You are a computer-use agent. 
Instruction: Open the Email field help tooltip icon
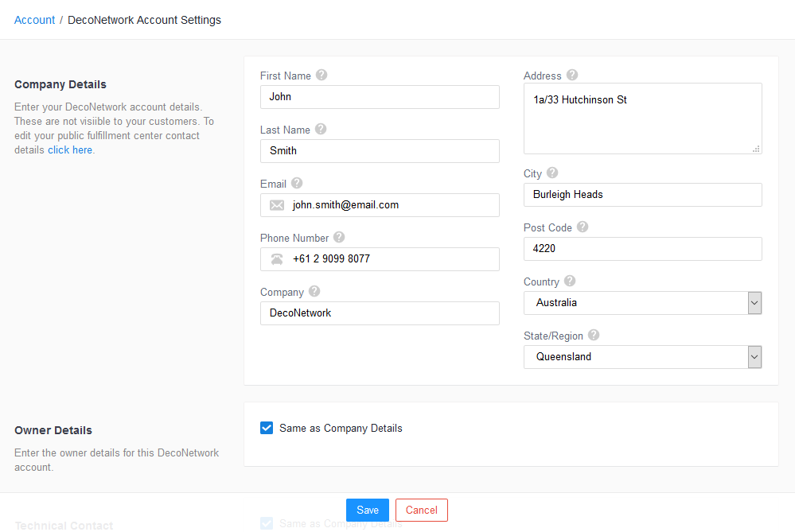296,183
